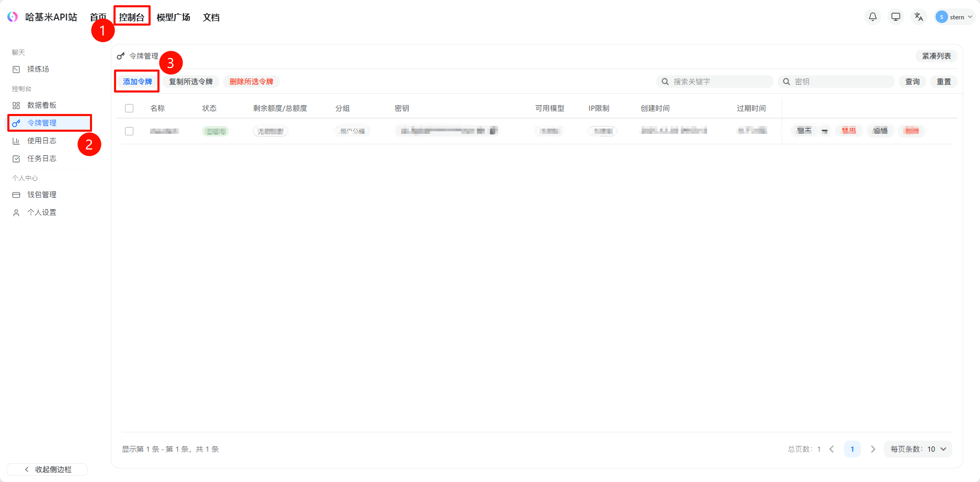Go to previous page arrow

[x=831, y=449]
